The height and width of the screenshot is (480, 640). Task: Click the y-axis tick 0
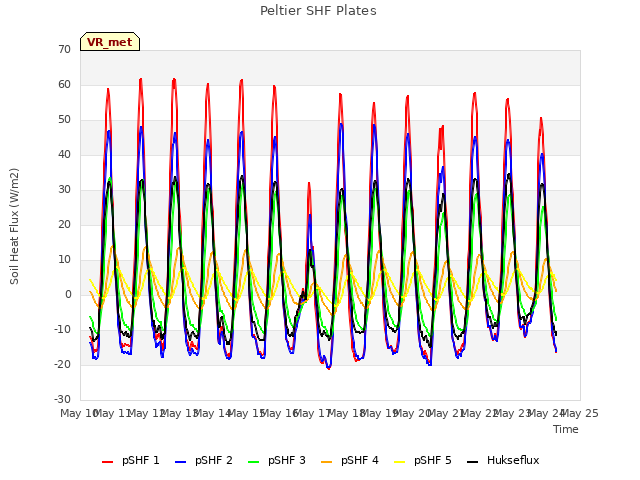[68, 294]
